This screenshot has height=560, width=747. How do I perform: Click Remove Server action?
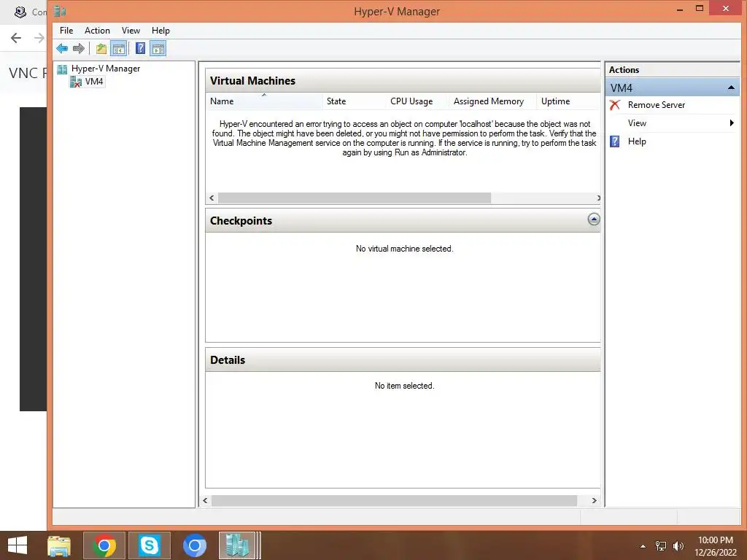656,105
